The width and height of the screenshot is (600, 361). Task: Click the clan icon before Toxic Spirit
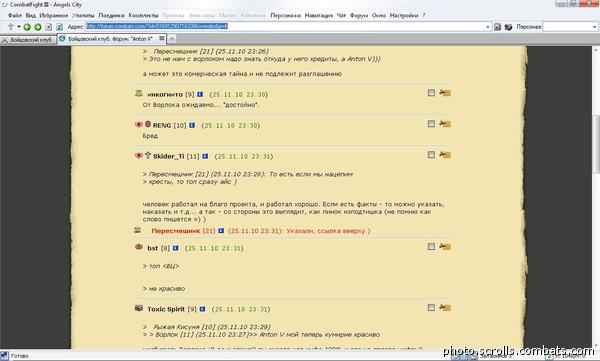point(139,308)
